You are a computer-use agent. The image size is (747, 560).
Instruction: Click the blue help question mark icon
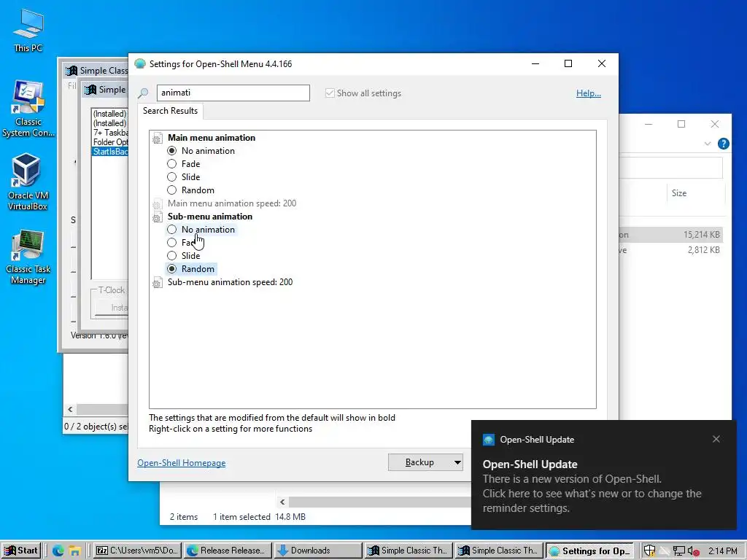click(723, 144)
